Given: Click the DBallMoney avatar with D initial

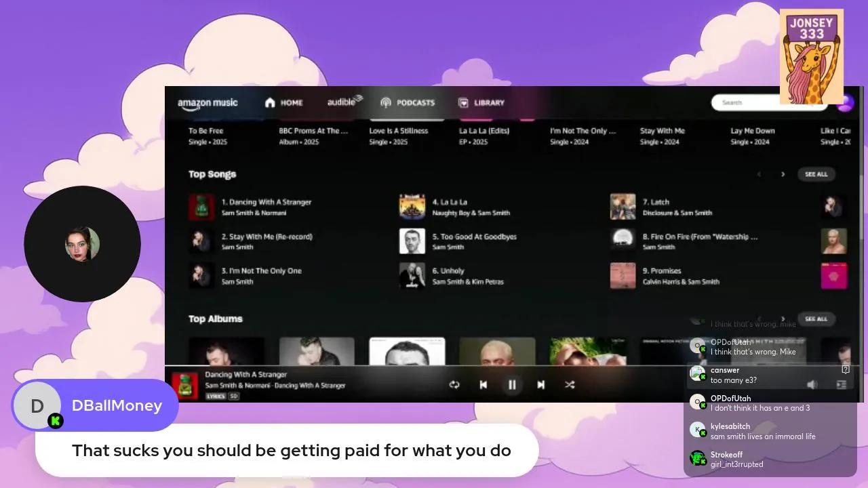Looking at the screenshot, I should point(37,405).
